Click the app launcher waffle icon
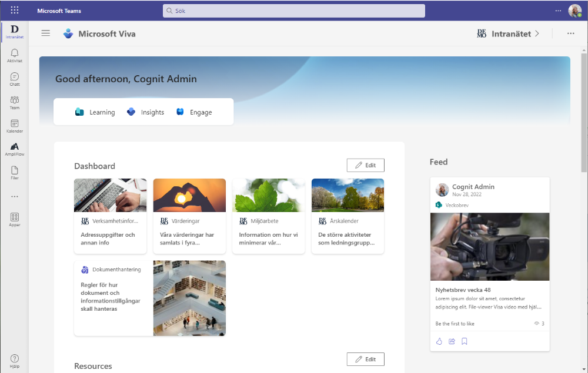 (x=15, y=11)
